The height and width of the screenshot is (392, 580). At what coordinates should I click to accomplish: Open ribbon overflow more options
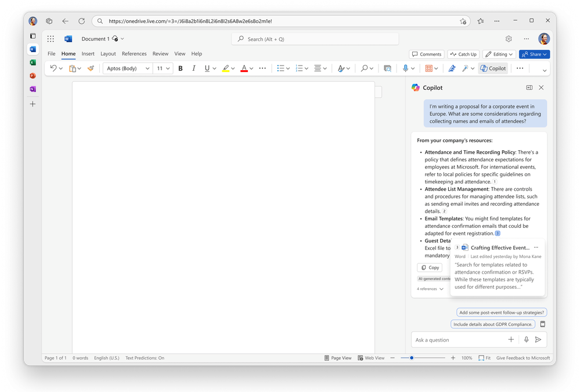tap(520, 68)
